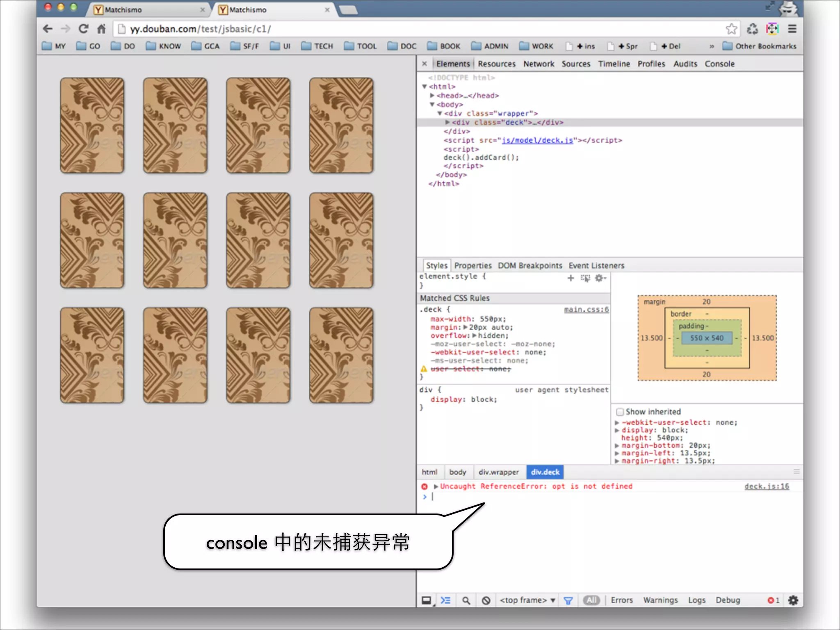
Task: Collapse the body node triangle
Action: [432, 104]
